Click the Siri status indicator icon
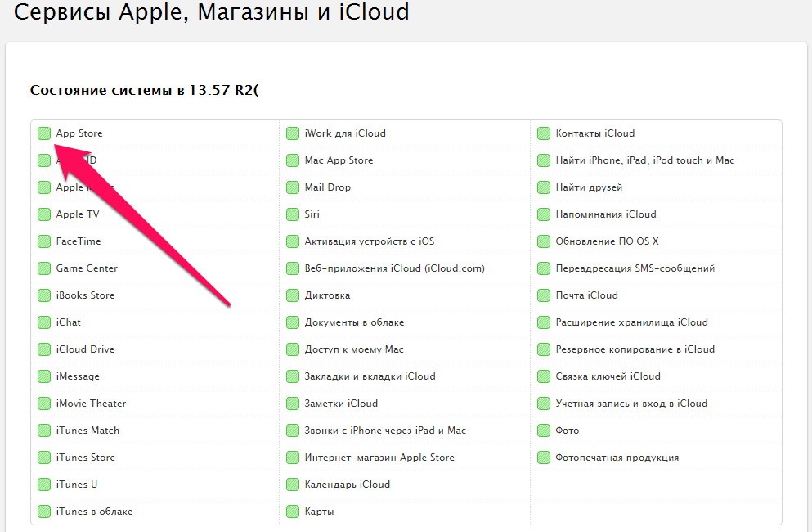Image resolution: width=812 pixels, height=532 pixels. (x=293, y=214)
